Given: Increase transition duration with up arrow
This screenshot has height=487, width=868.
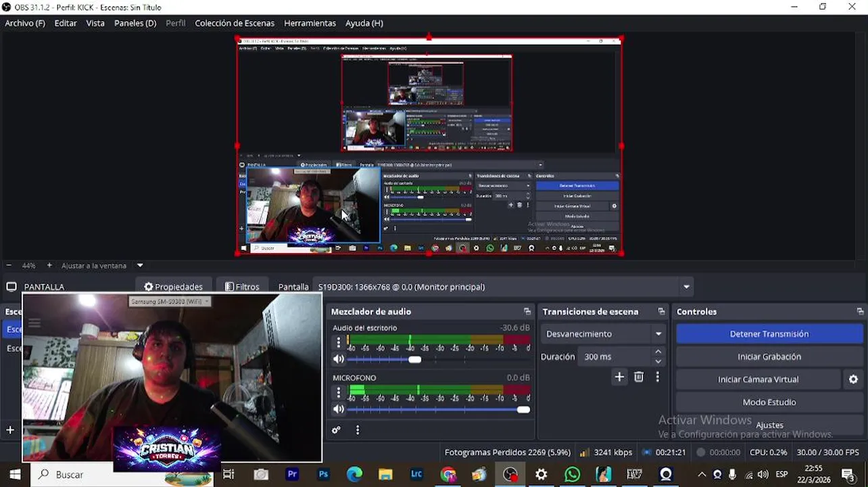Looking at the screenshot, I should pyautogui.click(x=658, y=352).
